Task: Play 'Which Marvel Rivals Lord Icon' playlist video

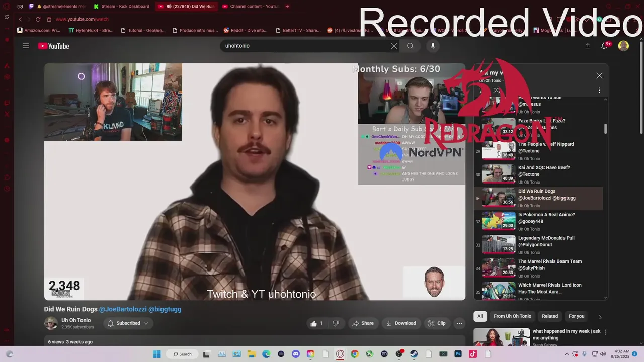Action: [538, 292]
